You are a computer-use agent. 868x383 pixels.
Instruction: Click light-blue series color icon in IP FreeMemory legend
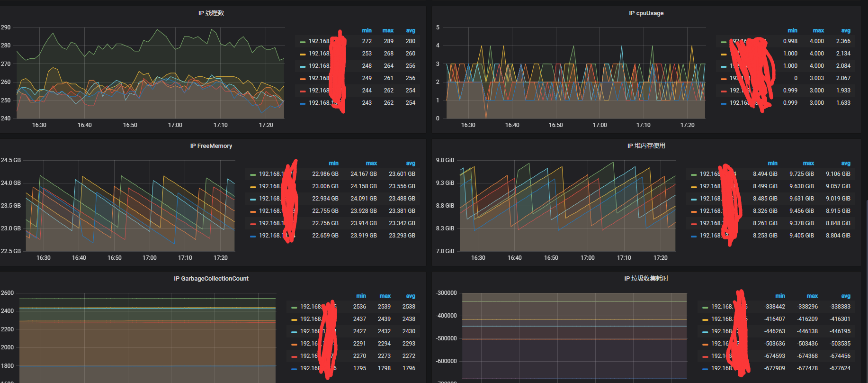(x=253, y=199)
